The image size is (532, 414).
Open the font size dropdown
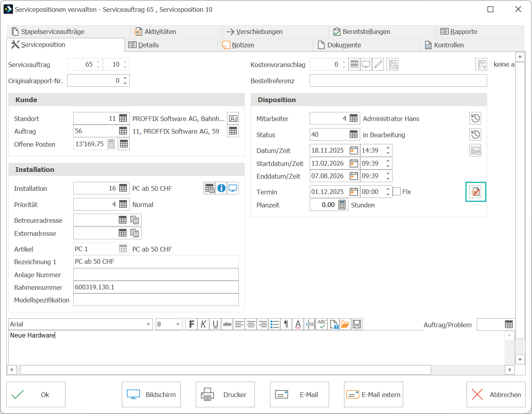coord(178,324)
